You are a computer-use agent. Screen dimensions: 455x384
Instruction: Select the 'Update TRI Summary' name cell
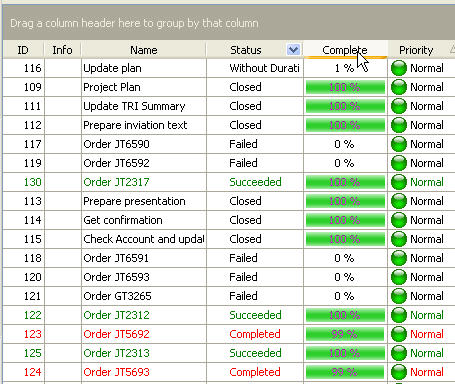click(x=144, y=106)
